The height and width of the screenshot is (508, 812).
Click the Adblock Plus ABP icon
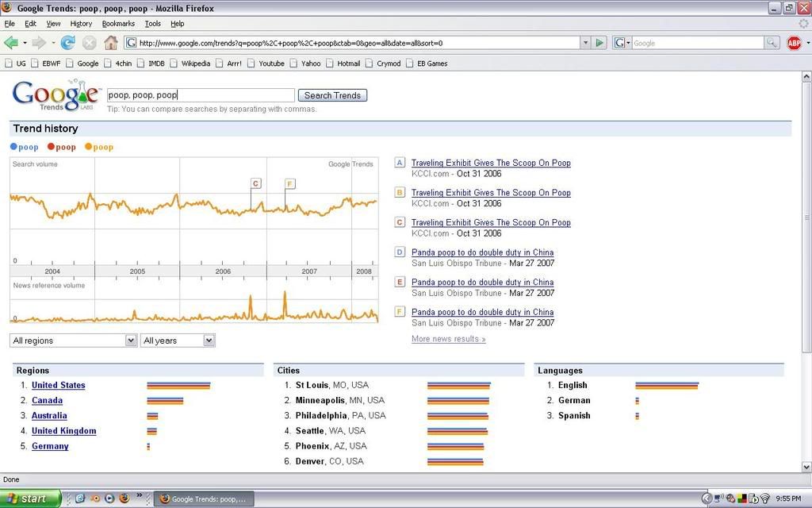pos(794,43)
